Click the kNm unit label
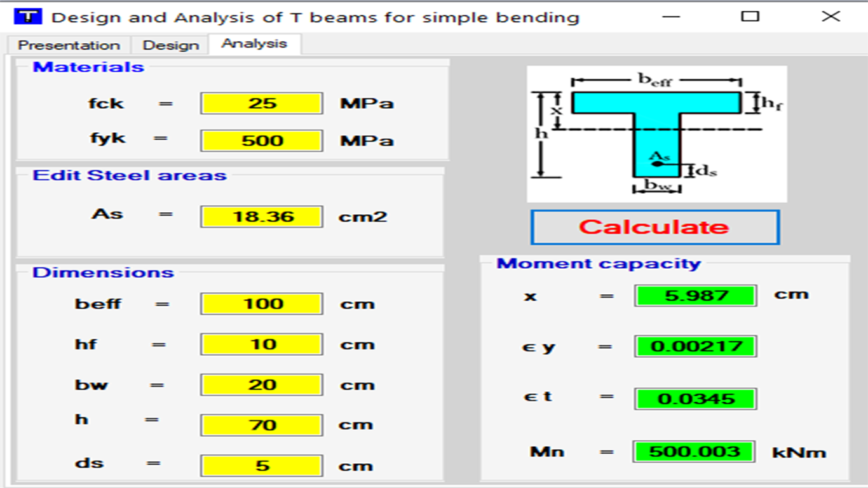868x488 pixels. coord(799,452)
